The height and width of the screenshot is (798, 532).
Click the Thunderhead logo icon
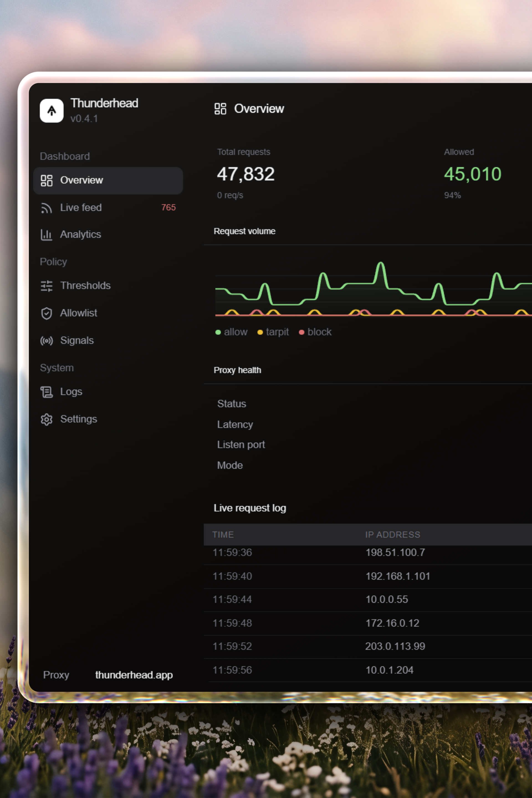[52, 111]
